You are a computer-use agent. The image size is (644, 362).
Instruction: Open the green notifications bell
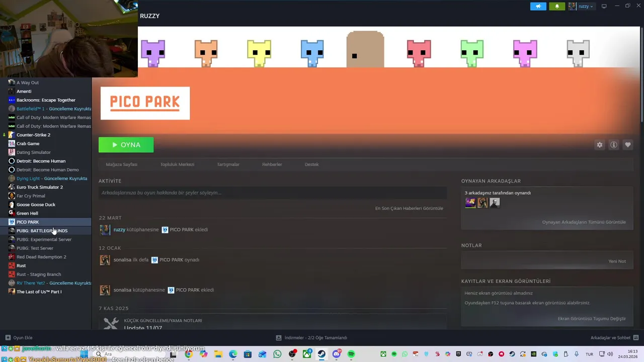(557, 7)
